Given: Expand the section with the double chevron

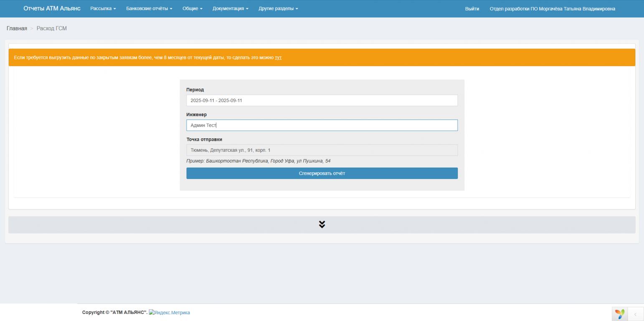Looking at the screenshot, I should (x=322, y=224).
